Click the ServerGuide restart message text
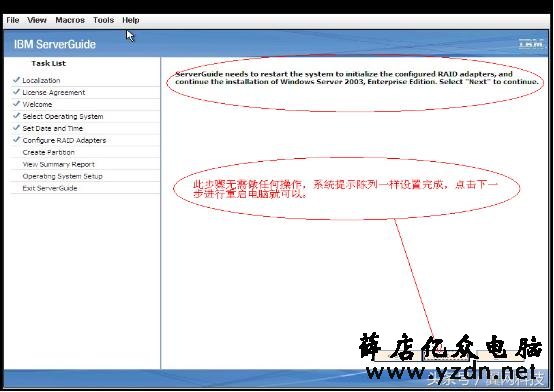 click(357, 78)
